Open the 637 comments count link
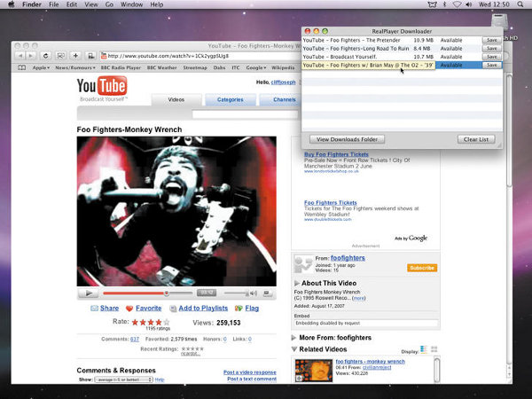 click(x=135, y=339)
